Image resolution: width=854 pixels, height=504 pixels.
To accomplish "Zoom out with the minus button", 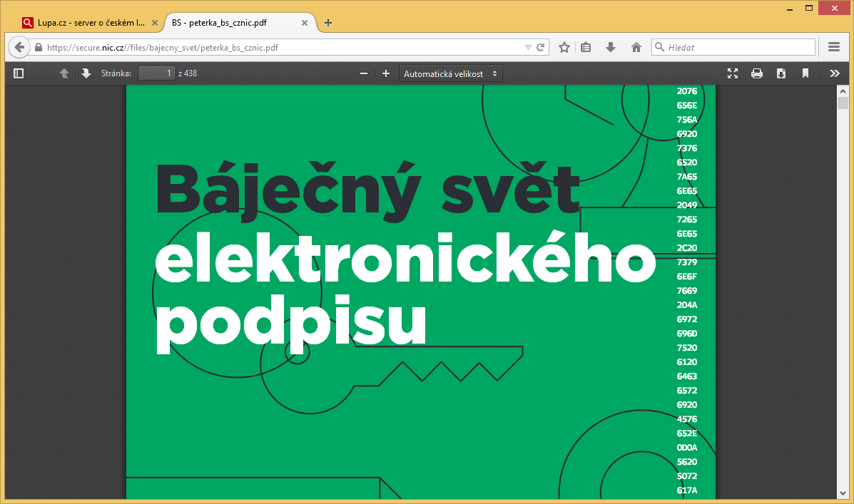I will click(364, 73).
